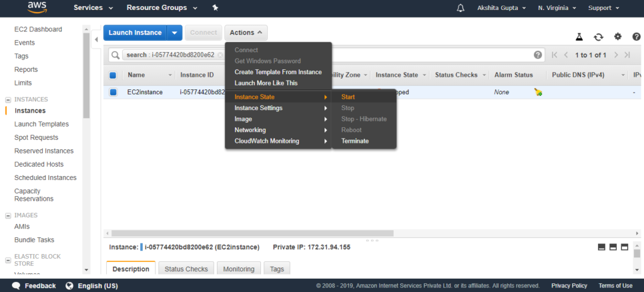Image resolution: width=644 pixels, height=292 pixels.
Task: Refresh the instances list
Action: (x=599, y=36)
